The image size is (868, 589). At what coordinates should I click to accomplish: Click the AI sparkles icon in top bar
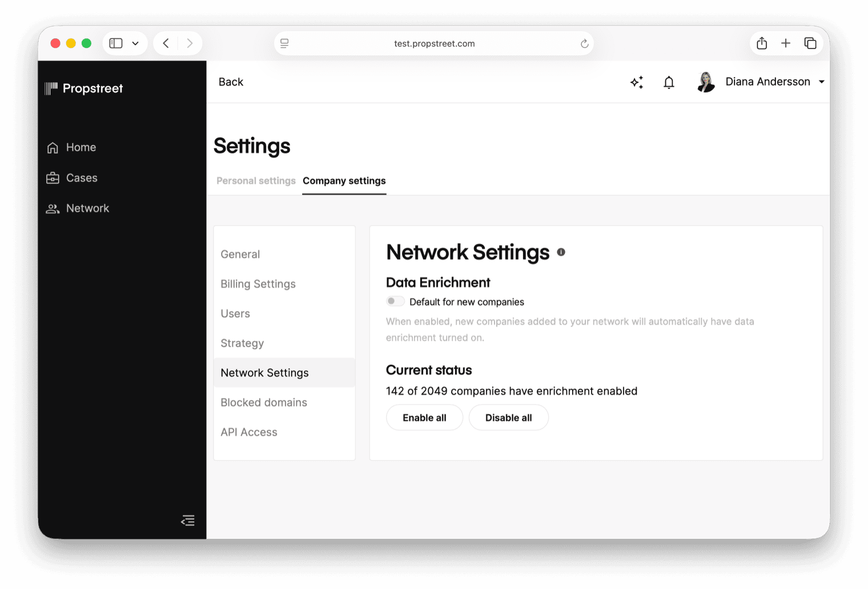[637, 82]
